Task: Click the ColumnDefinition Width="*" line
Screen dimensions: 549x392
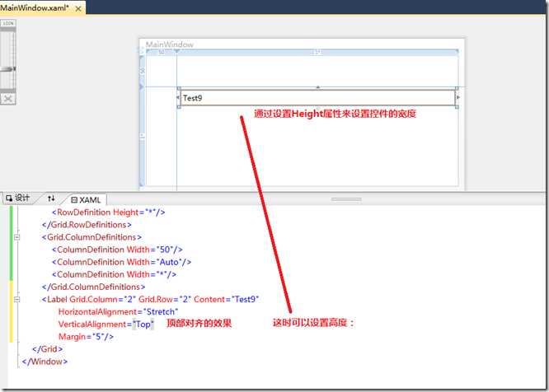Action: pos(114,274)
